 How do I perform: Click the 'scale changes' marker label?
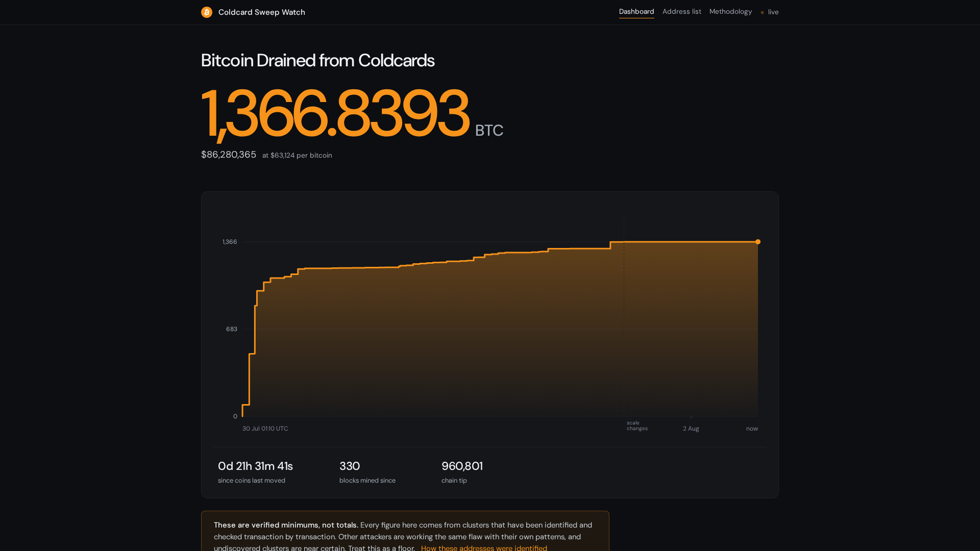[x=637, y=425]
